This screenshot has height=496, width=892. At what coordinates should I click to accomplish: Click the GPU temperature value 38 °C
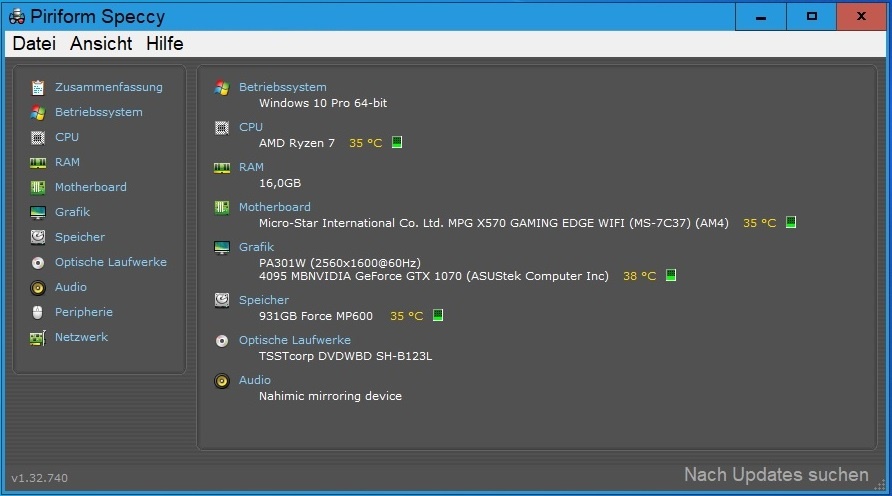(x=639, y=276)
